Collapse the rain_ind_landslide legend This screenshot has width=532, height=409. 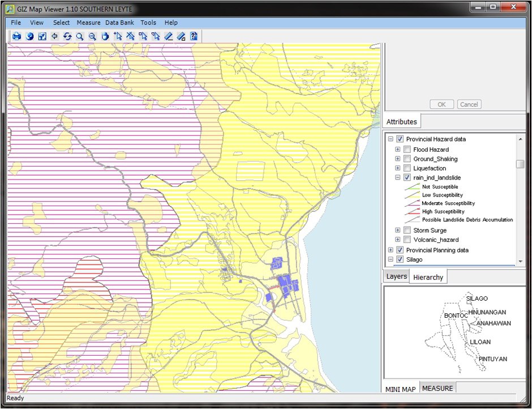398,177
